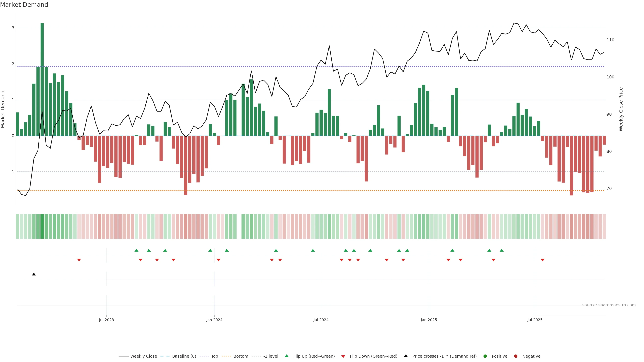Viewport: 644px width, 362px height.
Task: Click red triangle icon in Flip Down legend
Action: 343,356
